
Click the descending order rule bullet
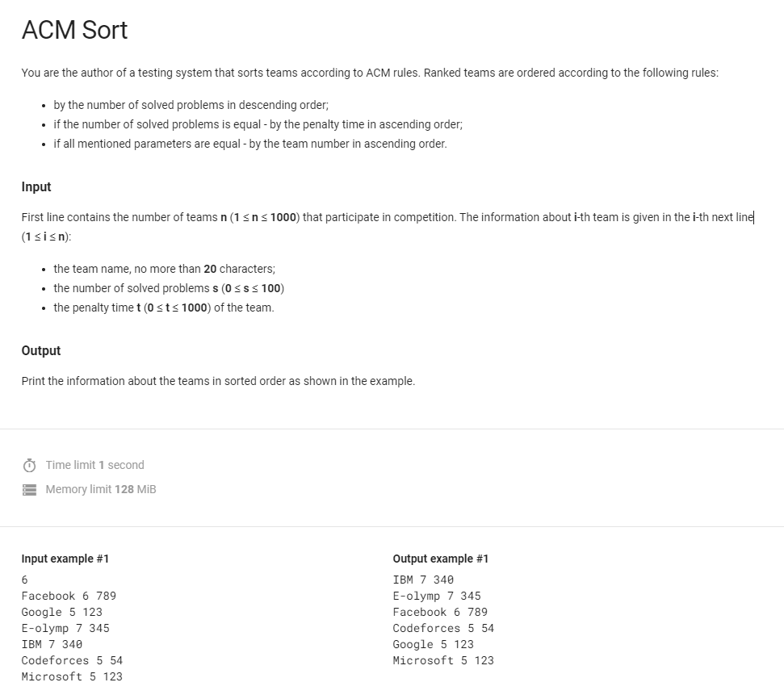click(x=191, y=105)
